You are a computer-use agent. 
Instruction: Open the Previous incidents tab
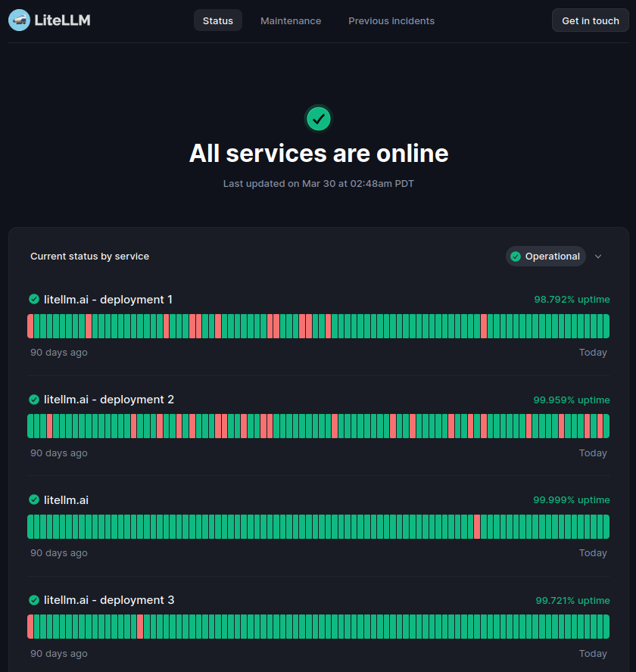tap(391, 20)
